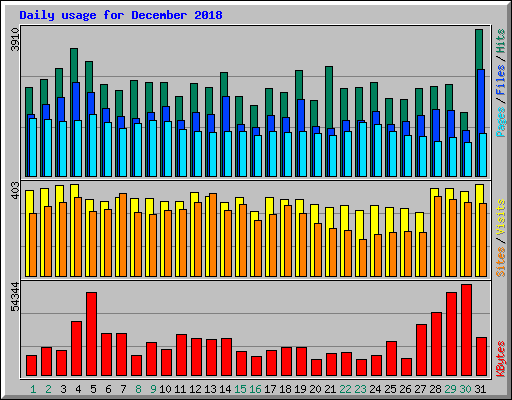The height and width of the screenshot is (400, 512).
Task: Click day 3 label on the x-axis
Action: 63,389
